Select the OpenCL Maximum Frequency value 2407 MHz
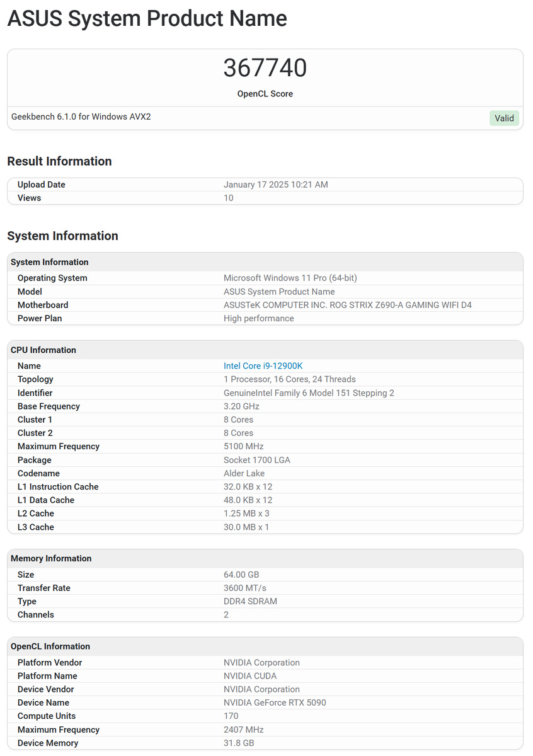This screenshot has width=533, height=756. (x=244, y=730)
